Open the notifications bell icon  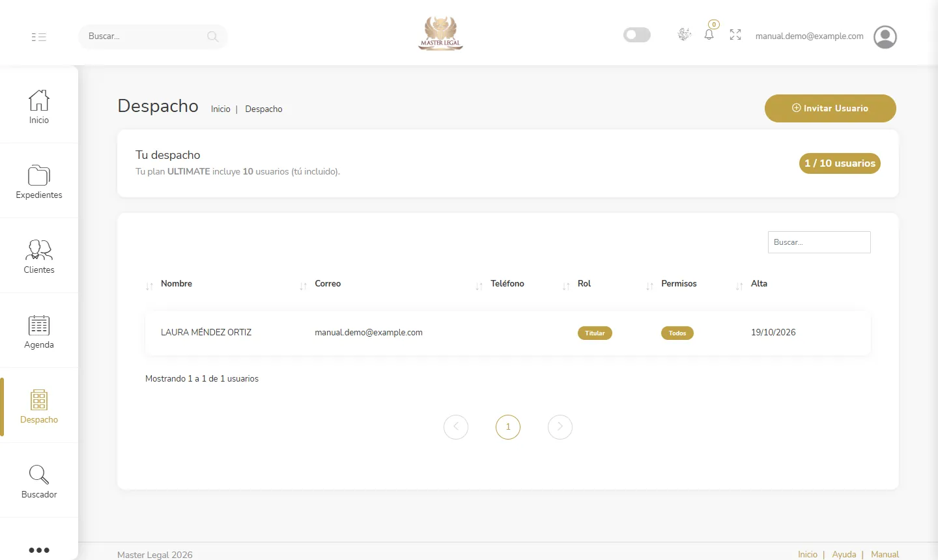coord(709,35)
